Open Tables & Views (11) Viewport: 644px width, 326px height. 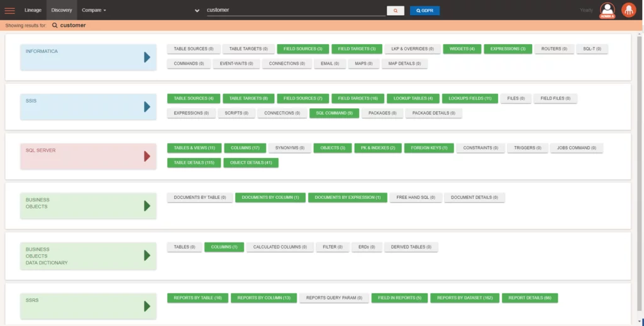(x=194, y=148)
